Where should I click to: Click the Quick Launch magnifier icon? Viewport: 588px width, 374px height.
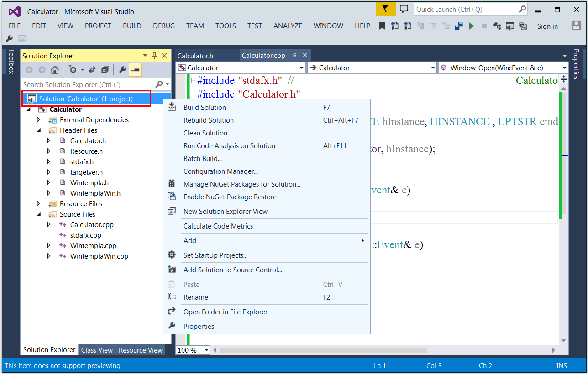click(522, 9)
